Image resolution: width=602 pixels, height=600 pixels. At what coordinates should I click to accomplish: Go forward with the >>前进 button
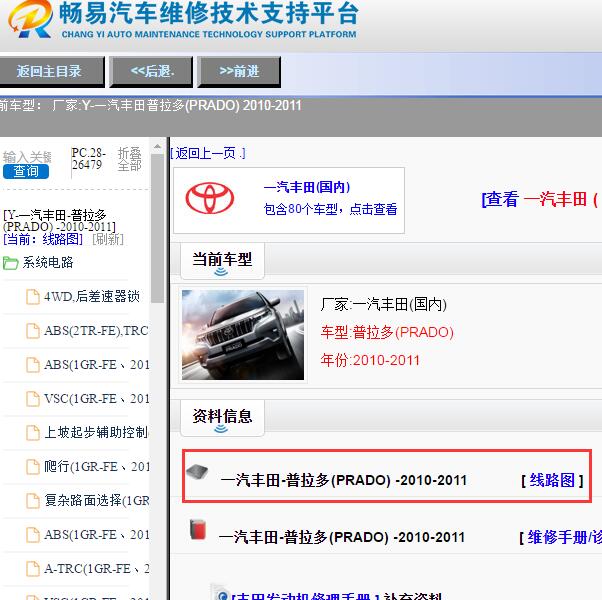(239, 71)
